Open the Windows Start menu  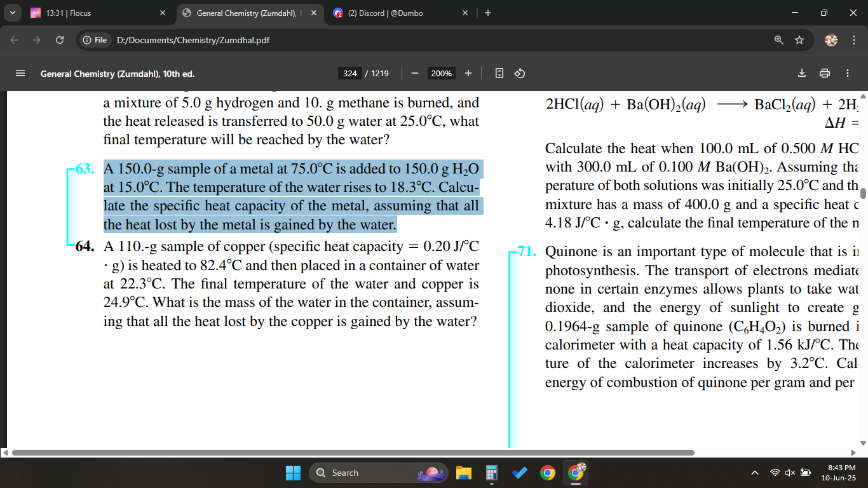click(x=293, y=473)
